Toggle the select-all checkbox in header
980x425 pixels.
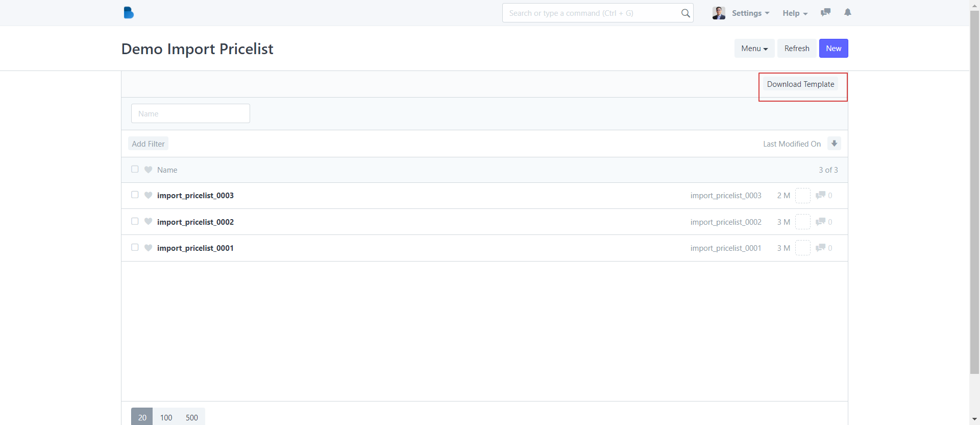coord(135,170)
